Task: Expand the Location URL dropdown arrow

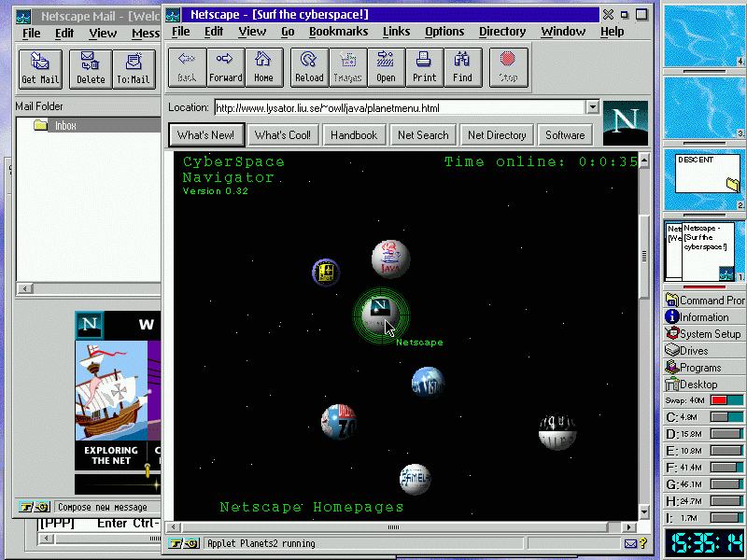Action: click(x=592, y=107)
